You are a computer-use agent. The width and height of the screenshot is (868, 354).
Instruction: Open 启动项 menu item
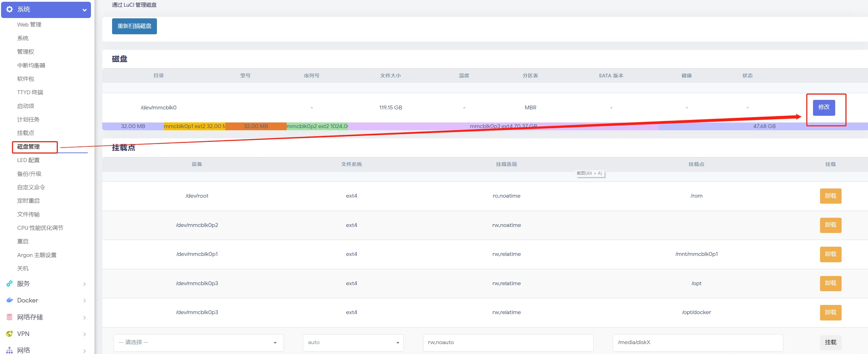tap(26, 106)
